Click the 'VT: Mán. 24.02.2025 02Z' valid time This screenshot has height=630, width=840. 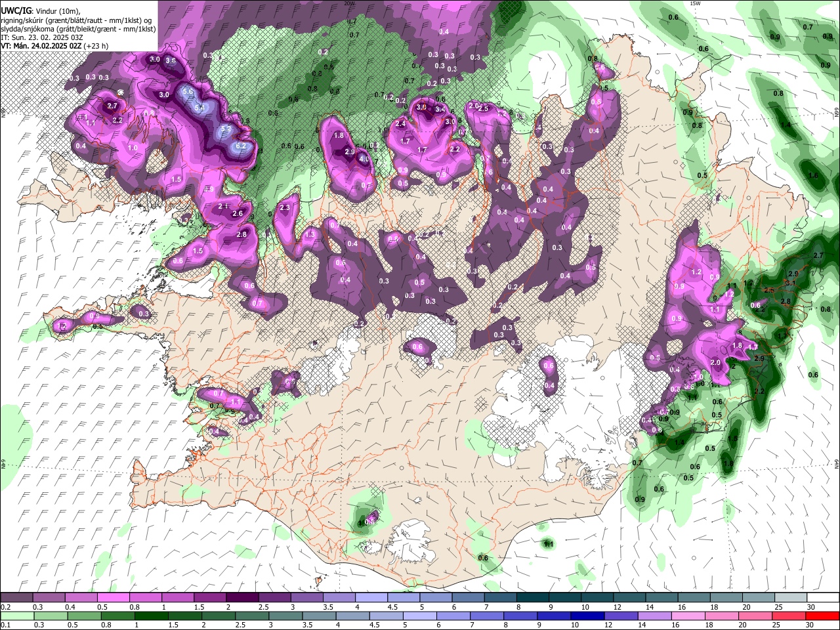pyautogui.click(x=41, y=46)
